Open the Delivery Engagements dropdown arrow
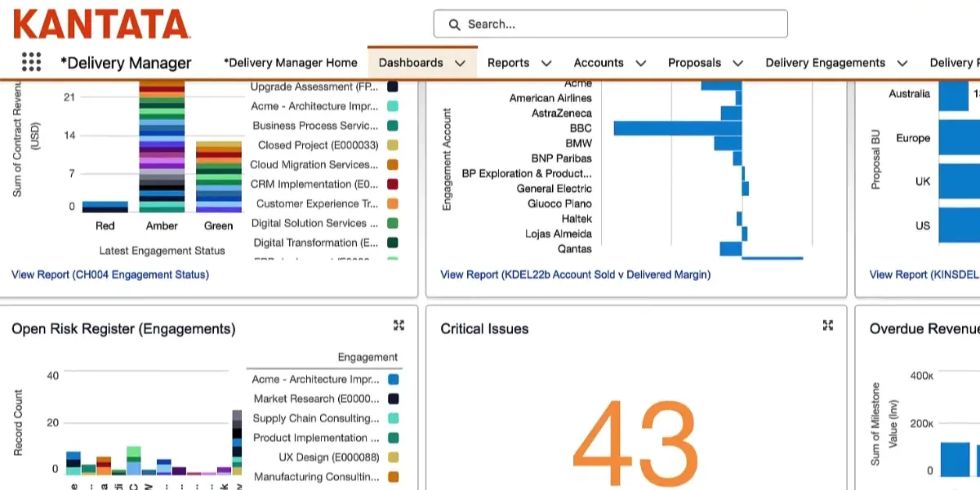This screenshot has width=980, height=490. (x=902, y=63)
